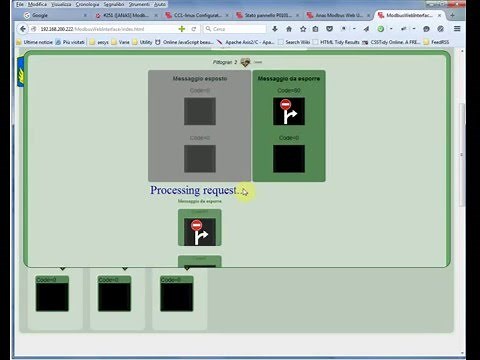Viewport: 480px width, 360px height.
Task: Open the Più visitati bookmark
Action: [70, 42]
